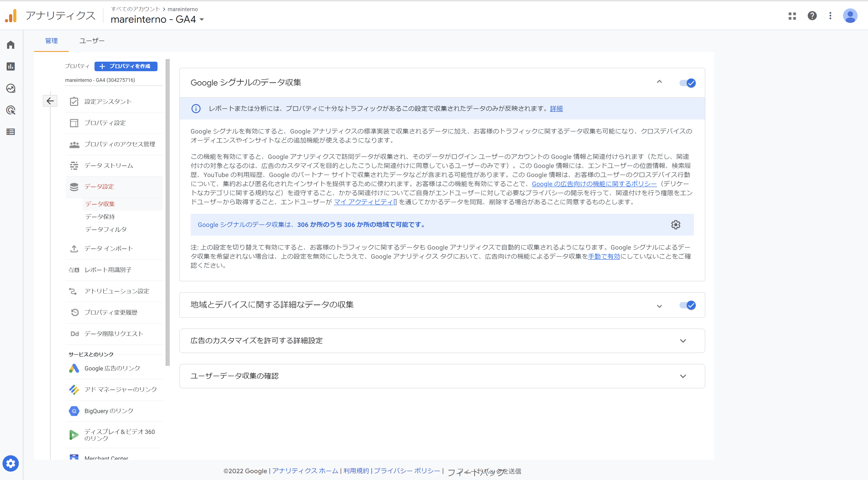Open the Explore icon in left rail

pyautogui.click(x=11, y=88)
